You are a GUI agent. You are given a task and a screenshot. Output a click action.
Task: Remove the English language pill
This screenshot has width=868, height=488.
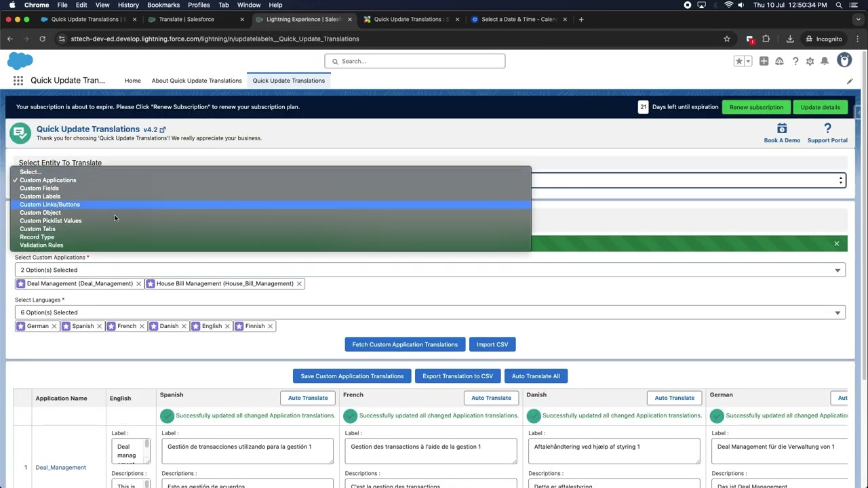pos(227,326)
